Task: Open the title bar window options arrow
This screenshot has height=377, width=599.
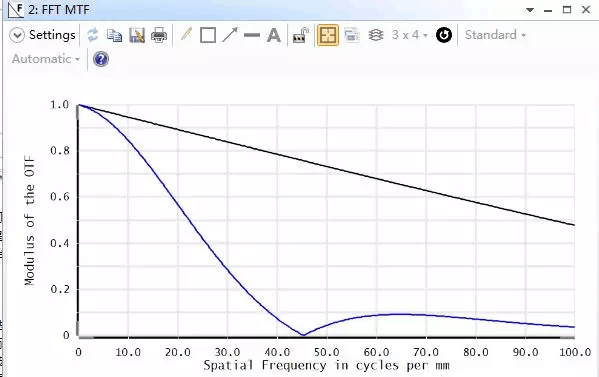Action: [530, 10]
